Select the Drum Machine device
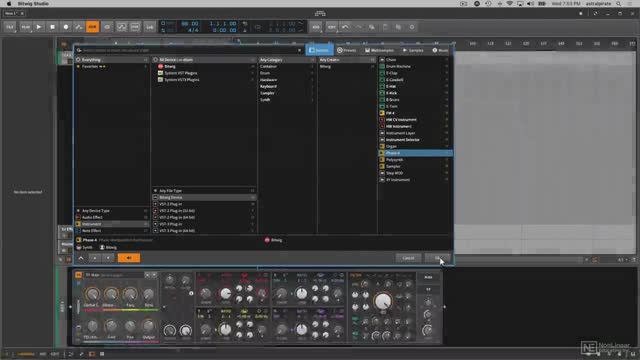This screenshot has width=640, height=360. pos(415,66)
